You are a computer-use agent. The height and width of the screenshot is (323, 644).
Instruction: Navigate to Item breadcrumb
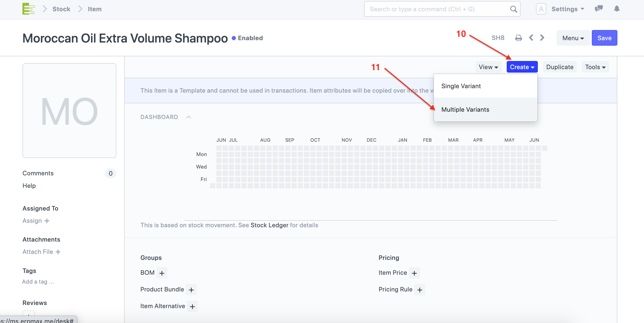tap(94, 9)
